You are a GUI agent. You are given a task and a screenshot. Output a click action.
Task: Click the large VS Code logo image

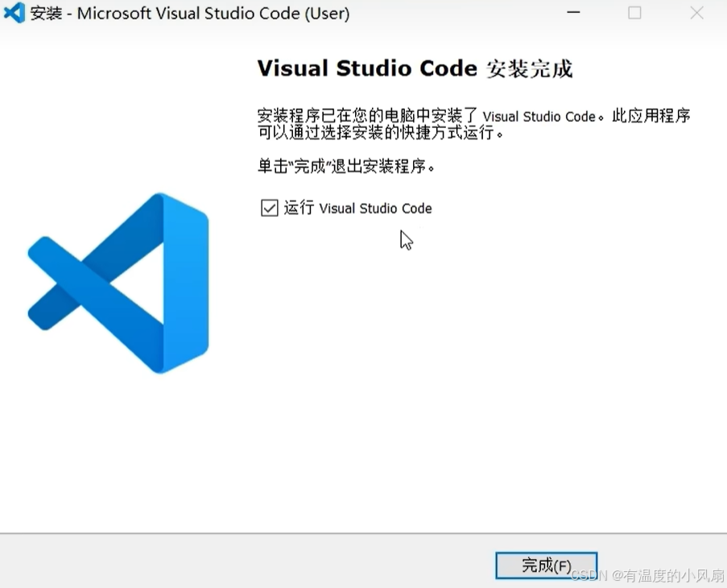(x=118, y=283)
